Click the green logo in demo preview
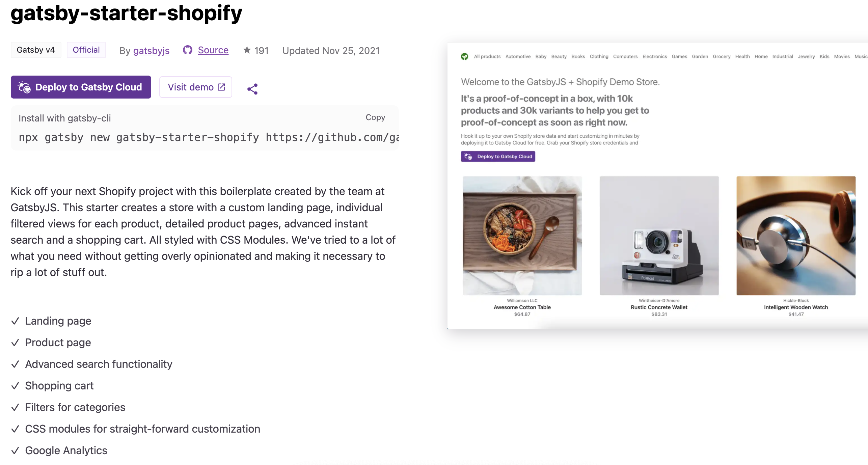Viewport: 868px width, 465px height. [x=465, y=56]
